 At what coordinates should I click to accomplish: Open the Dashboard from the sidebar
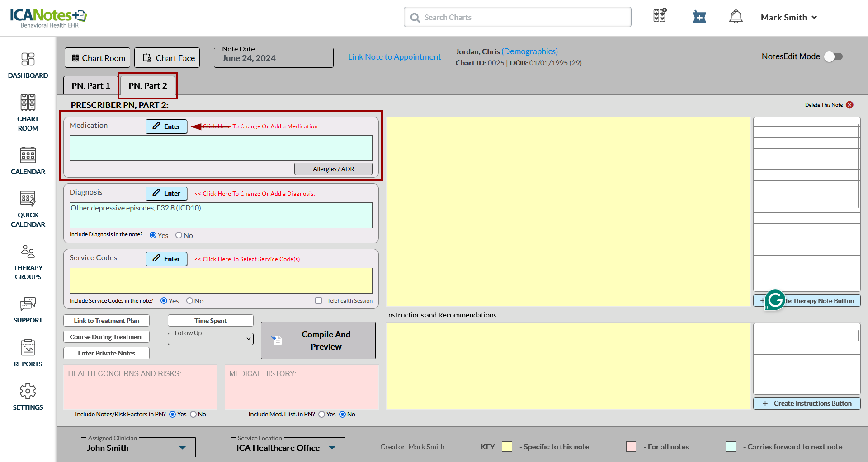click(28, 65)
